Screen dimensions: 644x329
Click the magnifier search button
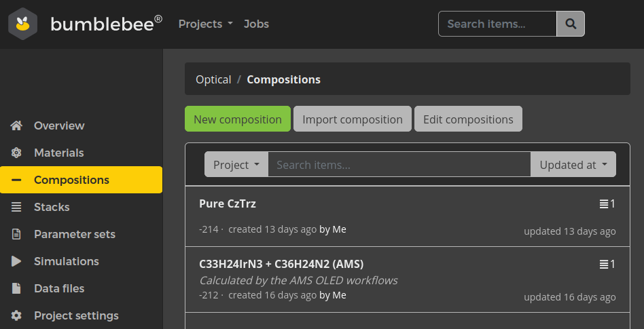(x=571, y=24)
